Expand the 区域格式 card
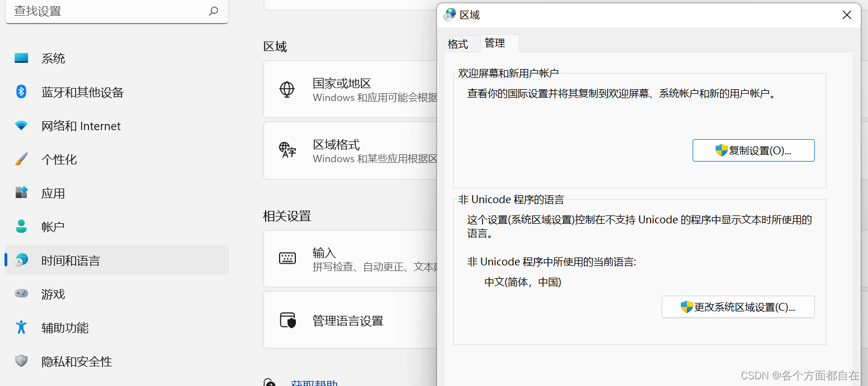The height and width of the screenshot is (386, 868). (x=350, y=150)
